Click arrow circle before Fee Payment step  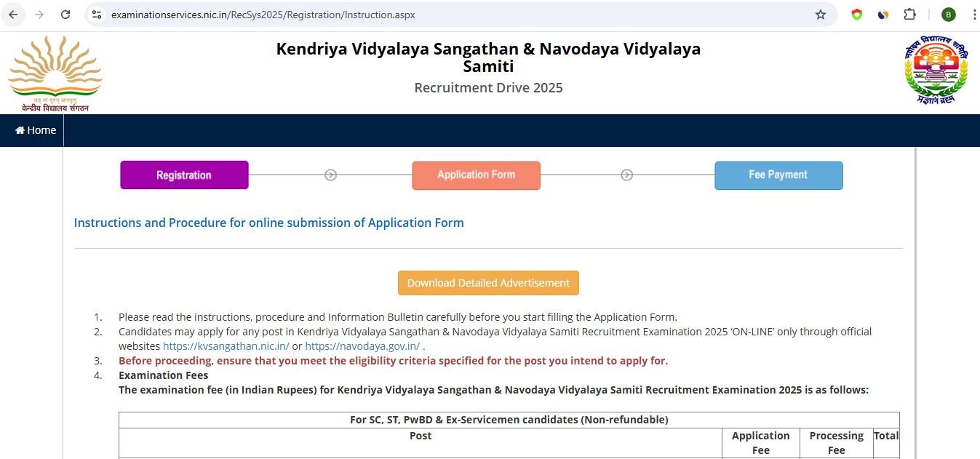click(x=627, y=175)
